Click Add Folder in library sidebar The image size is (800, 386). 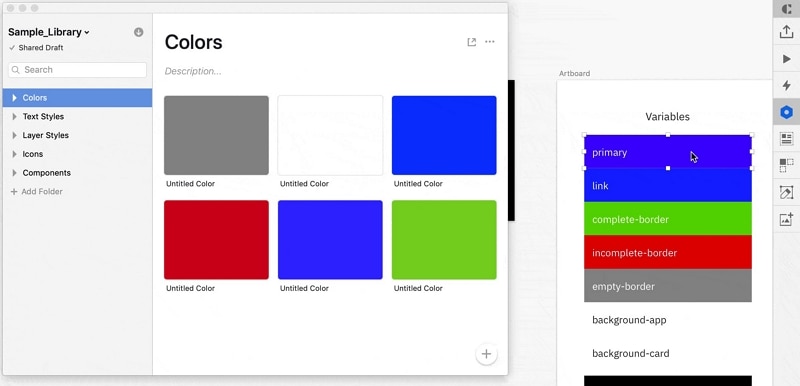[37, 192]
